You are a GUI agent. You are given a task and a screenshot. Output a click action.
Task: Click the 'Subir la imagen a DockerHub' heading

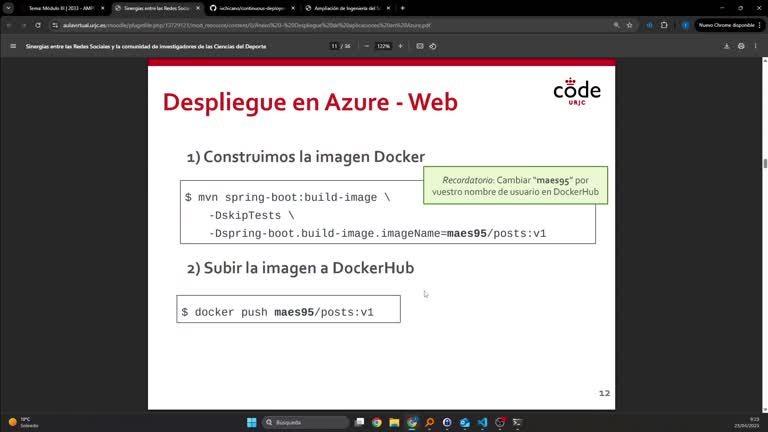pyautogui.click(x=300, y=268)
